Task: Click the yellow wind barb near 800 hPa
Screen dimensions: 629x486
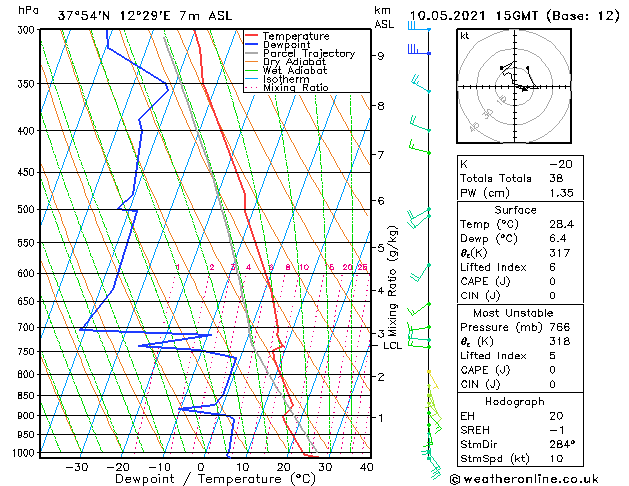Action: (433, 380)
